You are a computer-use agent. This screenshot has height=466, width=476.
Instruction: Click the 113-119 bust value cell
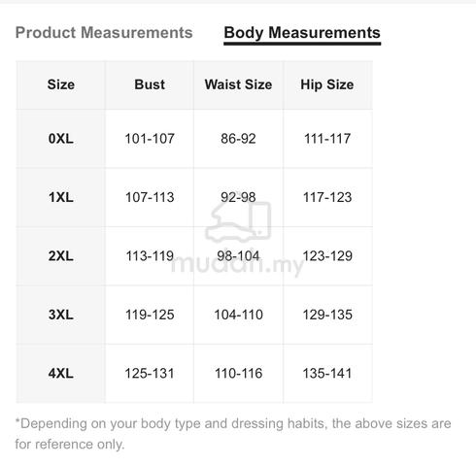coord(150,256)
